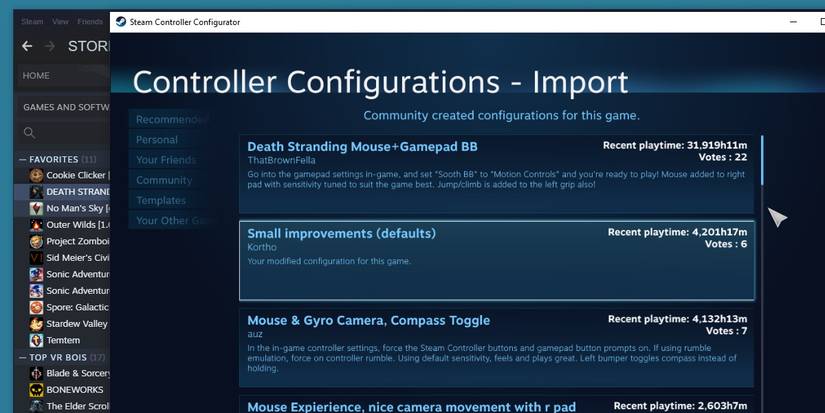
Task: Open Cookie Clicker game icon
Action: click(x=36, y=175)
